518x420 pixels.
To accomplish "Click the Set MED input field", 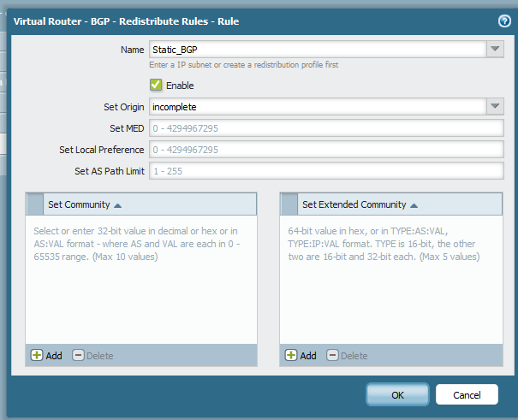I will [326, 128].
